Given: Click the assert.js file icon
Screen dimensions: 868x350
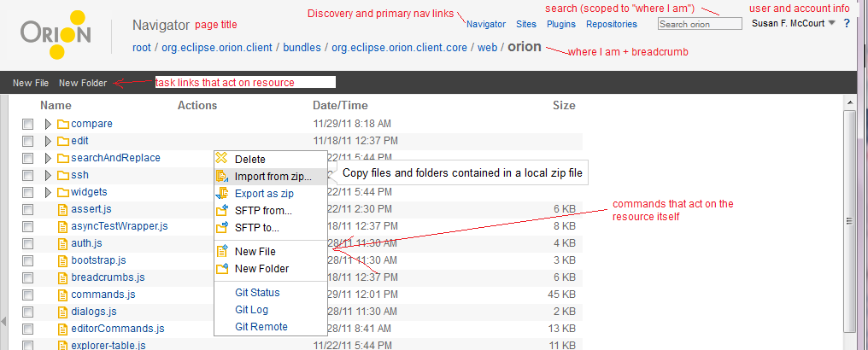Looking at the screenshot, I should point(63,209).
